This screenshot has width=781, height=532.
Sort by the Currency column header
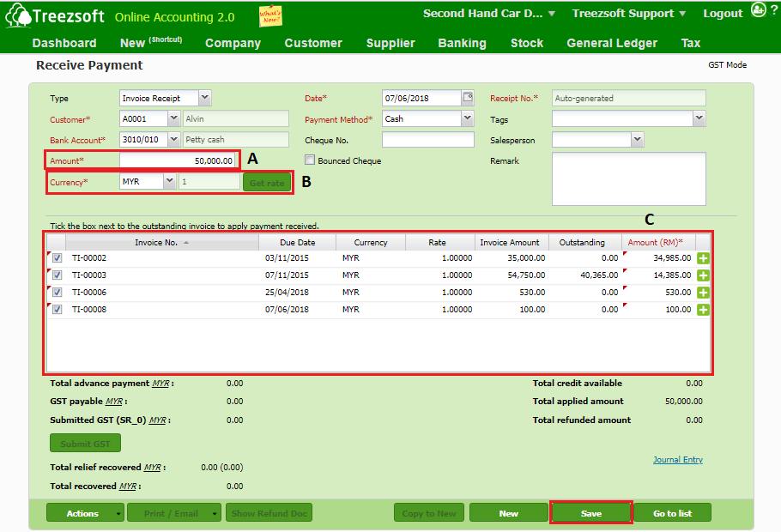pos(371,243)
